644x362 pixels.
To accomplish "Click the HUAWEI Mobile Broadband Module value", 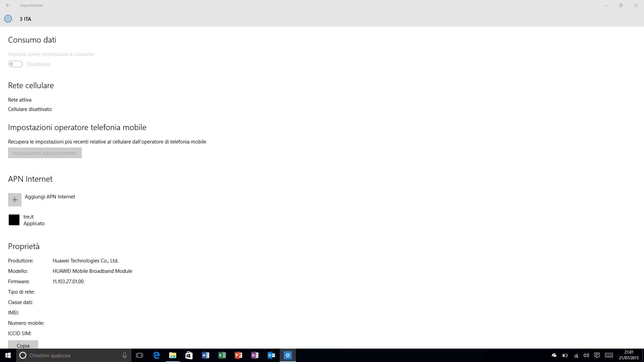I will click(x=93, y=271).
